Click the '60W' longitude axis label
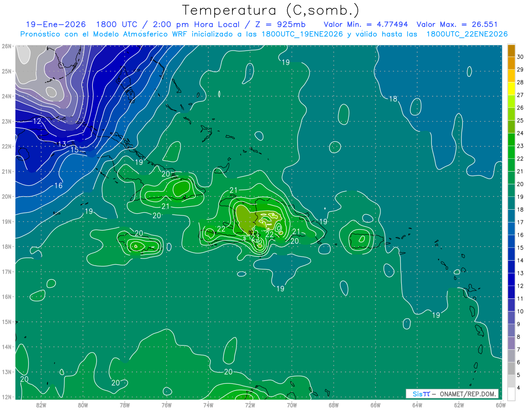The height and width of the screenshot is (411, 532). (501, 405)
